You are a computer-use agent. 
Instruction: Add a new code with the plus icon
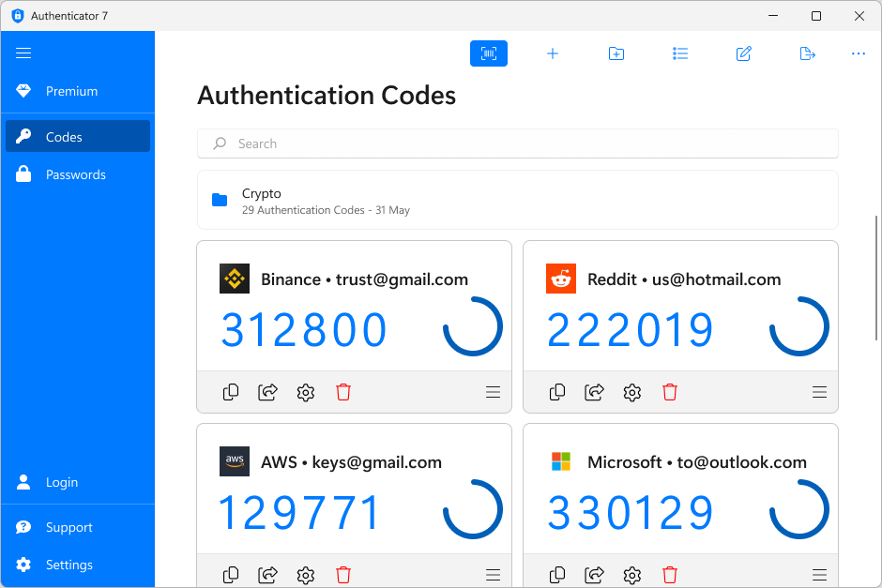(553, 53)
